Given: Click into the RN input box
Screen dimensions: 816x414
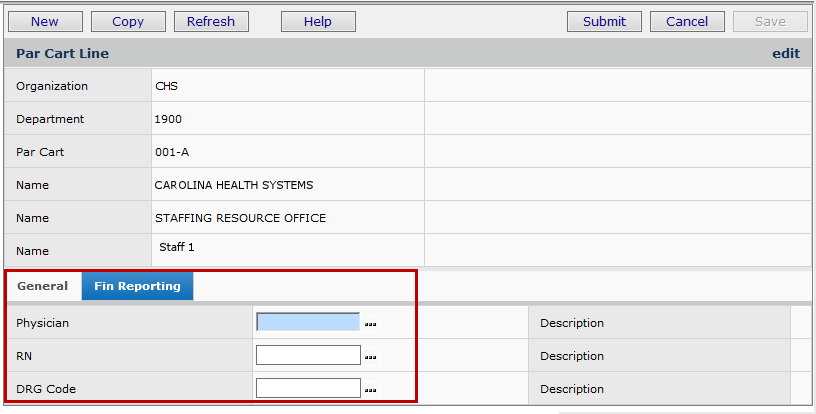Looking at the screenshot, I should tap(308, 355).
